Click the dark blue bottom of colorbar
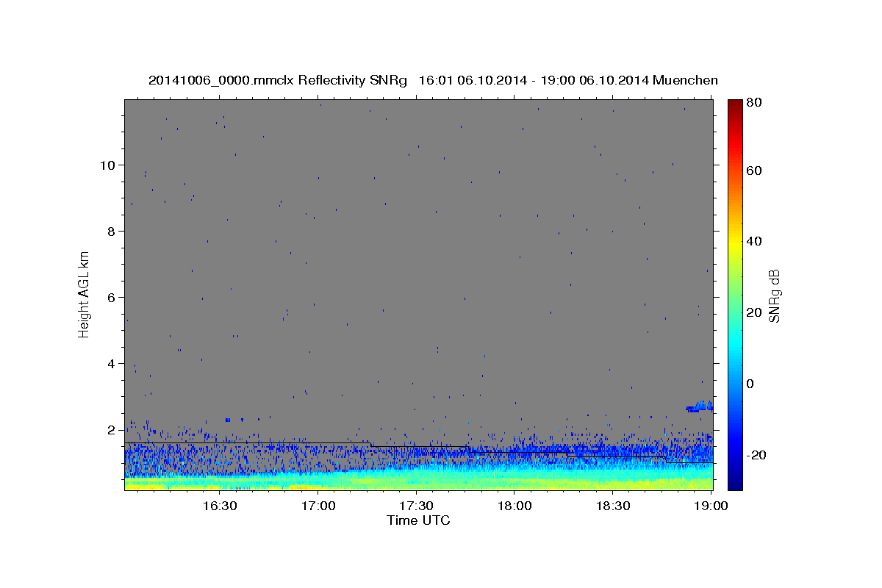 (735, 481)
